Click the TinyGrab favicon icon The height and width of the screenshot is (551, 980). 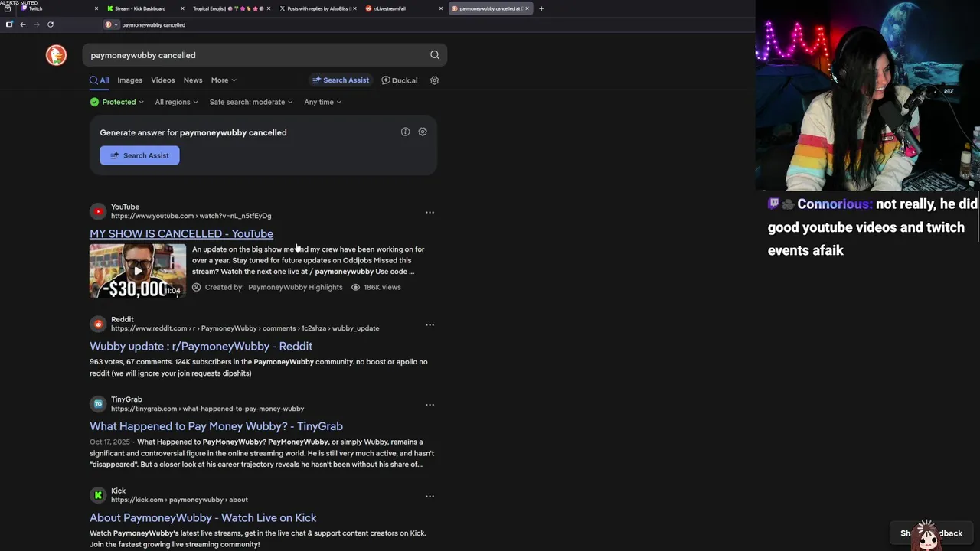[x=98, y=404]
